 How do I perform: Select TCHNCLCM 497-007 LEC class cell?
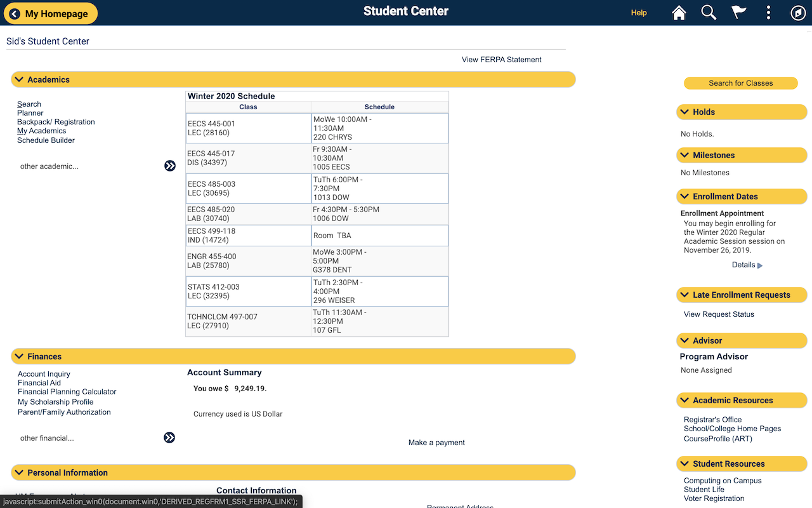tap(249, 321)
